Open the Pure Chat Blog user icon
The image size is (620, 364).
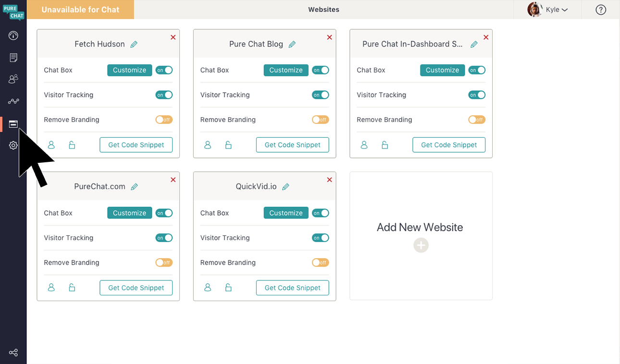208,145
